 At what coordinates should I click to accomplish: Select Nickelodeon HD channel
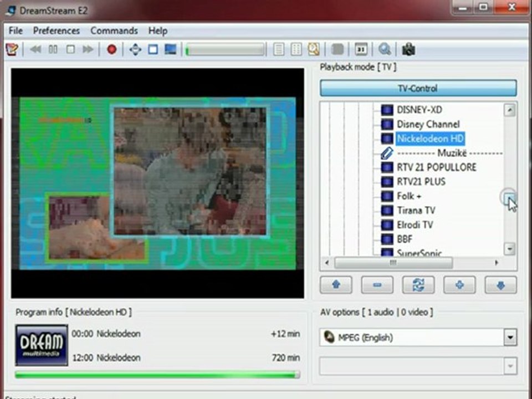430,139
